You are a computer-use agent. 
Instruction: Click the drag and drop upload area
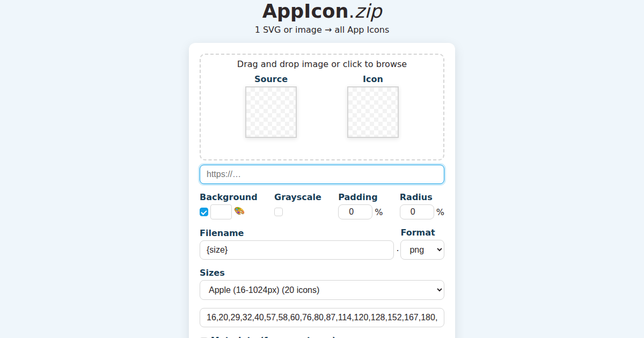coord(322,64)
